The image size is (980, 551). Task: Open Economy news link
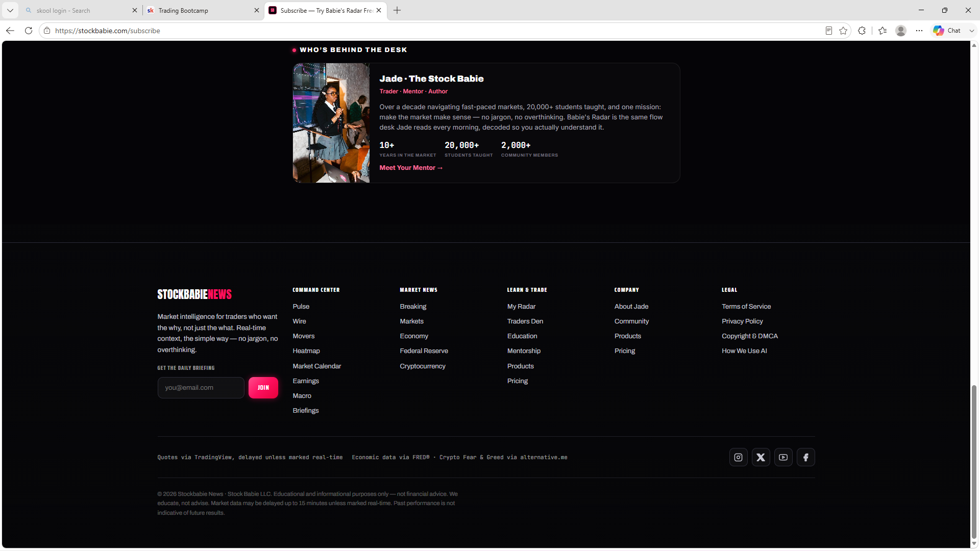[x=414, y=336]
